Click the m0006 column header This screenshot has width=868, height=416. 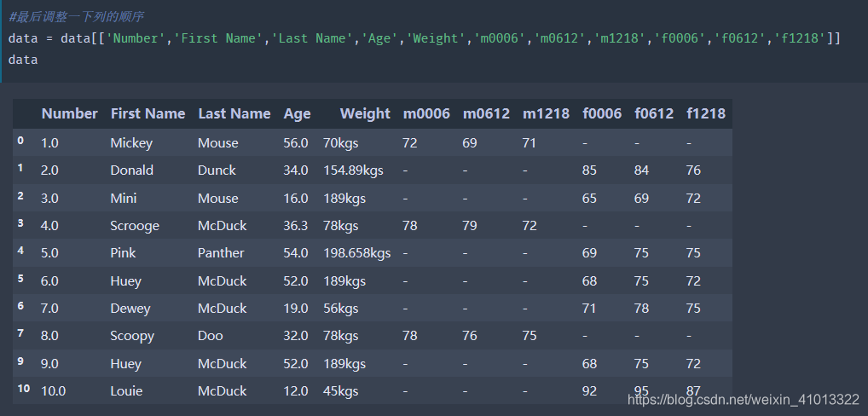[x=426, y=113]
